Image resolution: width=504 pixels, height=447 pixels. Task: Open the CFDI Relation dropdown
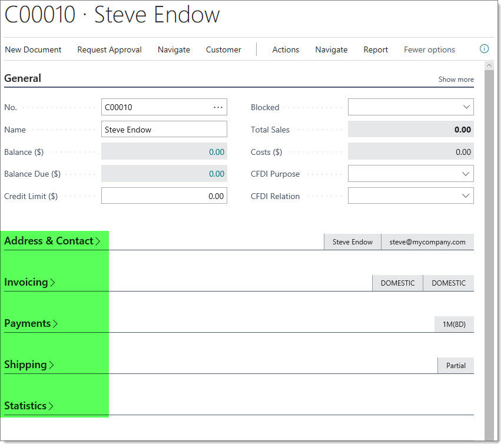pyautogui.click(x=466, y=195)
